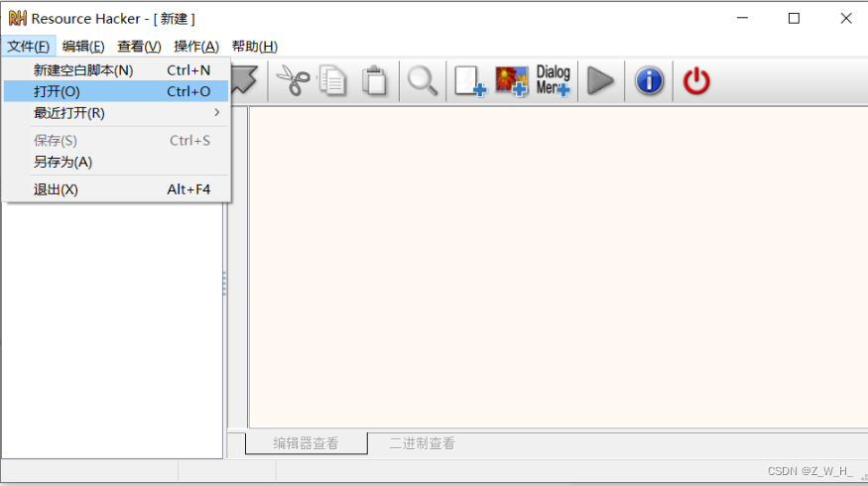Add image resource with flower icon
Screen dimensions: 868x486
[512, 80]
